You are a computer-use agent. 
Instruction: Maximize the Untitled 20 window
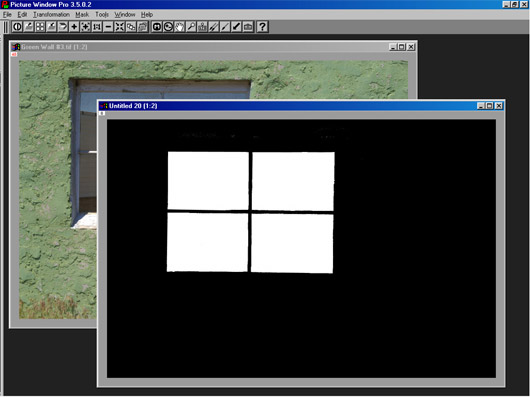click(x=489, y=106)
